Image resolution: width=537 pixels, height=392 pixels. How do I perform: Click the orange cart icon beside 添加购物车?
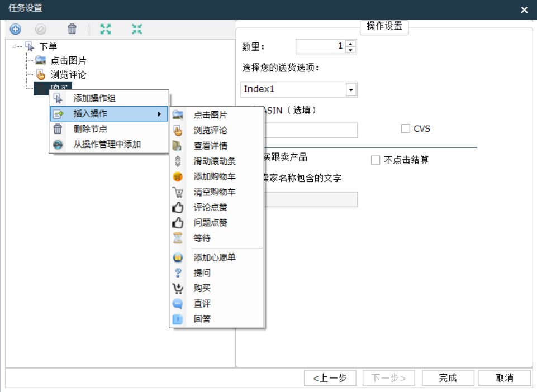click(x=178, y=176)
